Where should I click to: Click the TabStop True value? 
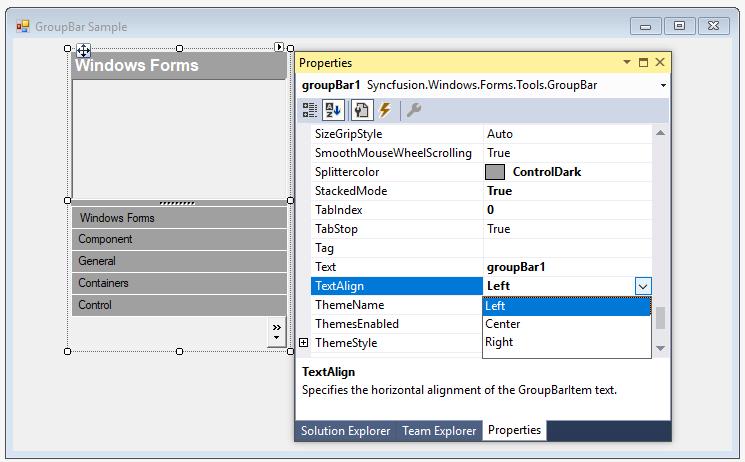498,229
